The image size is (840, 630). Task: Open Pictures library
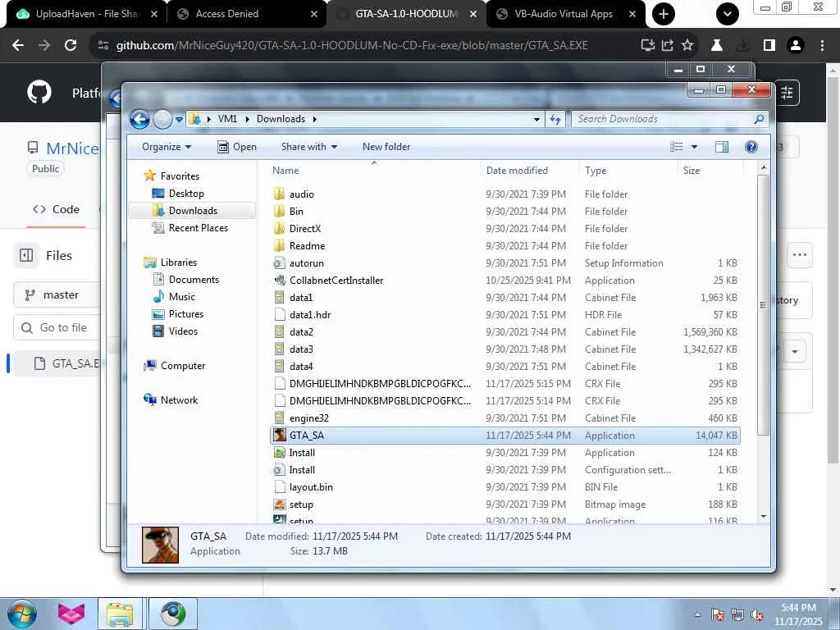[178, 314]
